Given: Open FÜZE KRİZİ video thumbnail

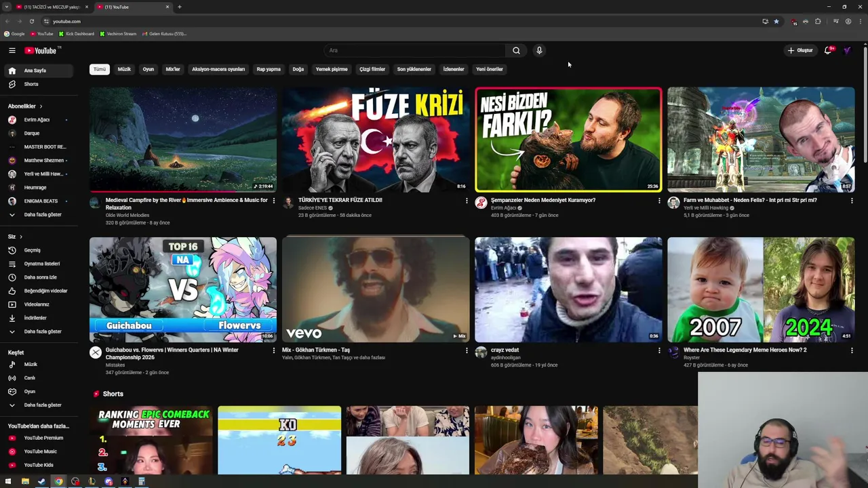Looking at the screenshot, I should coord(376,140).
